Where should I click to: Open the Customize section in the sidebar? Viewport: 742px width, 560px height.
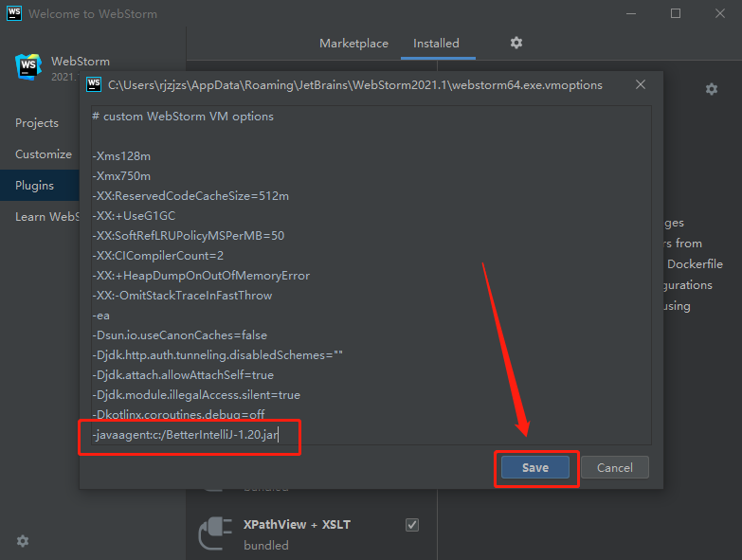(x=44, y=154)
